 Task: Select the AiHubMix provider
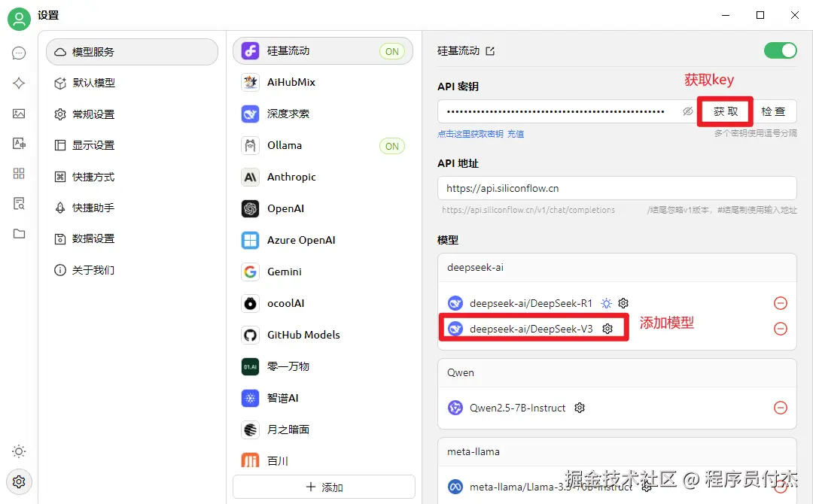coord(323,82)
